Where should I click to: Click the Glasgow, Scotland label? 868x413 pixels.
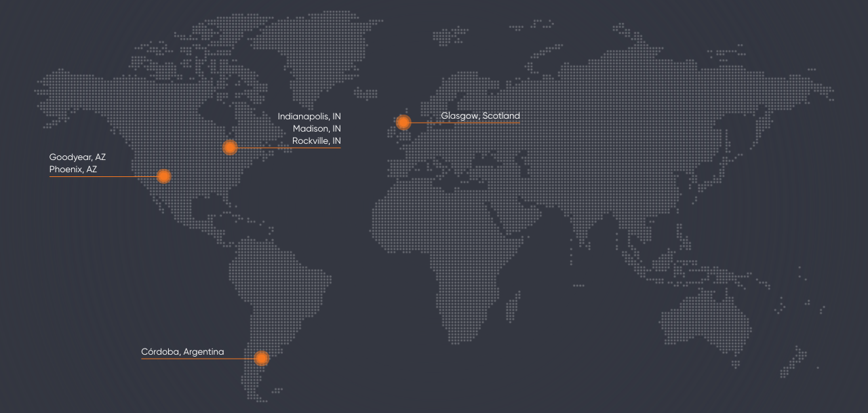click(480, 116)
